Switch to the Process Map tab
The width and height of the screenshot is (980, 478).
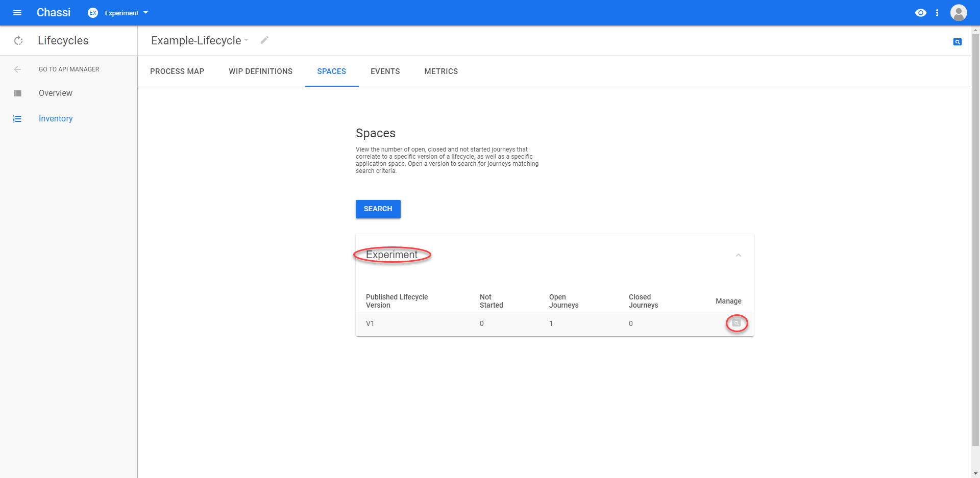click(x=177, y=71)
